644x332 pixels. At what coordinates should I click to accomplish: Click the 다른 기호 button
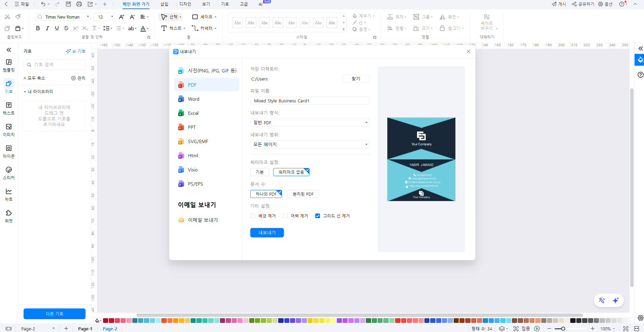tap(55, 314)
